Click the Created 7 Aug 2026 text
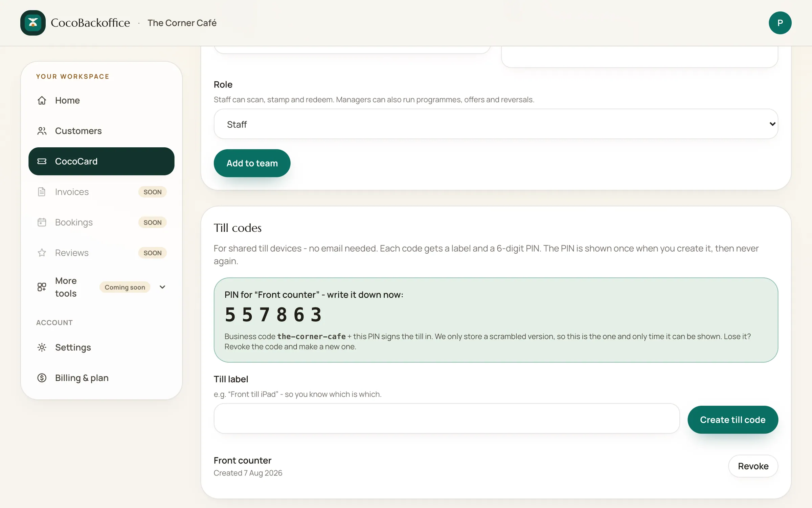812x508 pixels. (x=248, y=473)
